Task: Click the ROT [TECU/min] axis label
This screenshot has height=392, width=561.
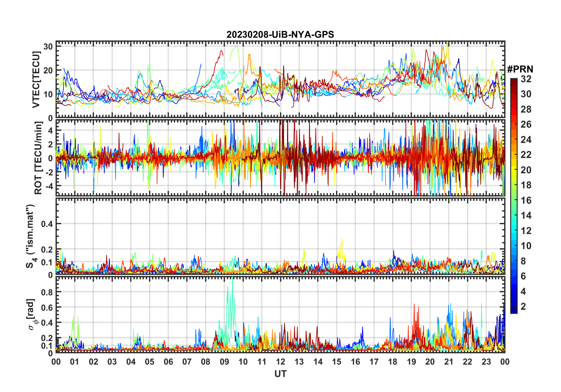Action: [38, 158]
